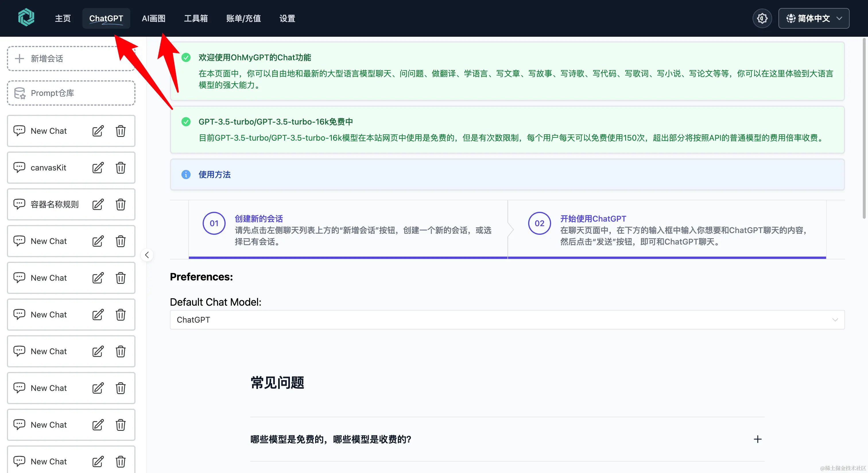Go to the 主页 nav item
Viewport: 868px width, 473px height.
(63, 19)
